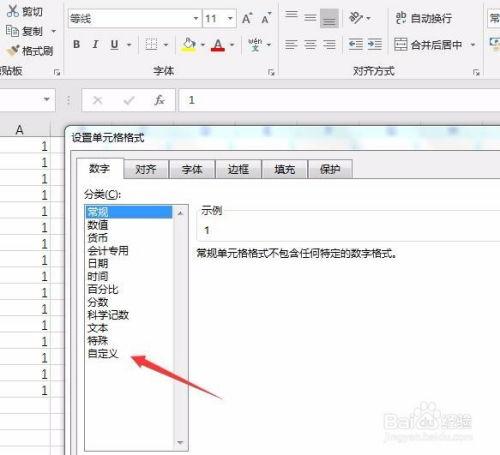
Task: Open the font size 11 dropdown
Action: 230,18
